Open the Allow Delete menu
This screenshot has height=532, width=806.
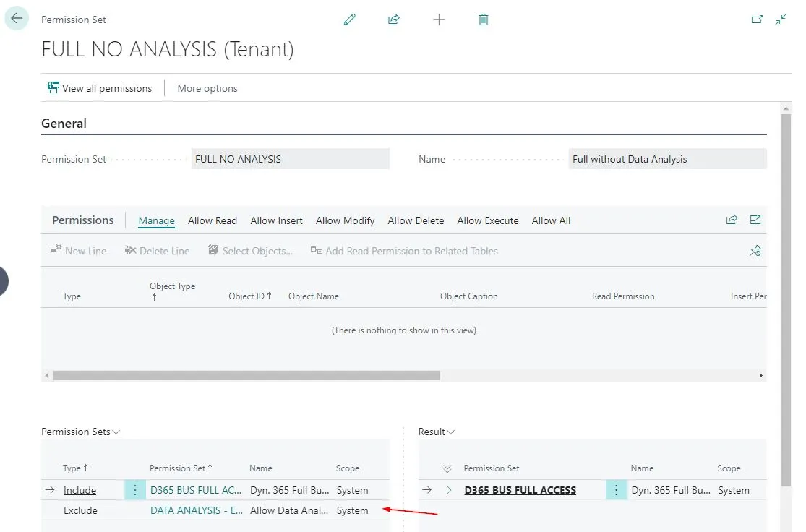pos(416,220)
